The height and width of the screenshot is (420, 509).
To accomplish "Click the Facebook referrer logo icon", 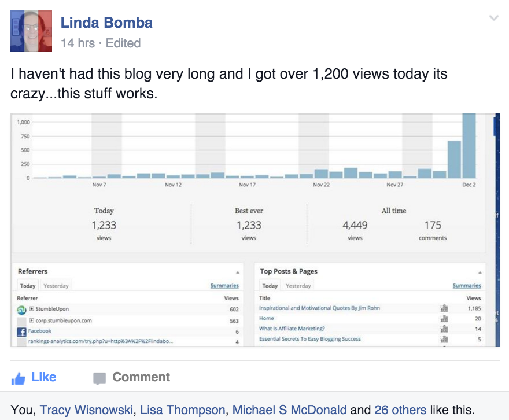I will (21, 332).
